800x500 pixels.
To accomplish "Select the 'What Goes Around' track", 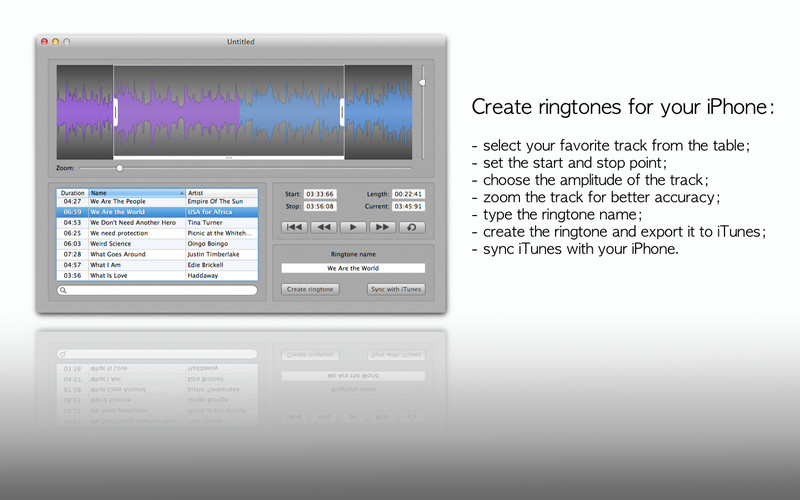I will (x=157, y=254).
